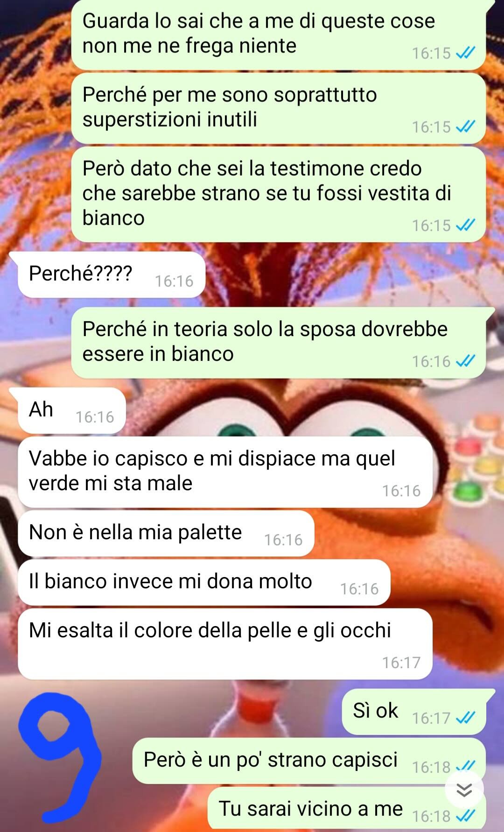Tap the blue hand-drawn number 9
Screen dimensions: 504x832
click(60, 756)
